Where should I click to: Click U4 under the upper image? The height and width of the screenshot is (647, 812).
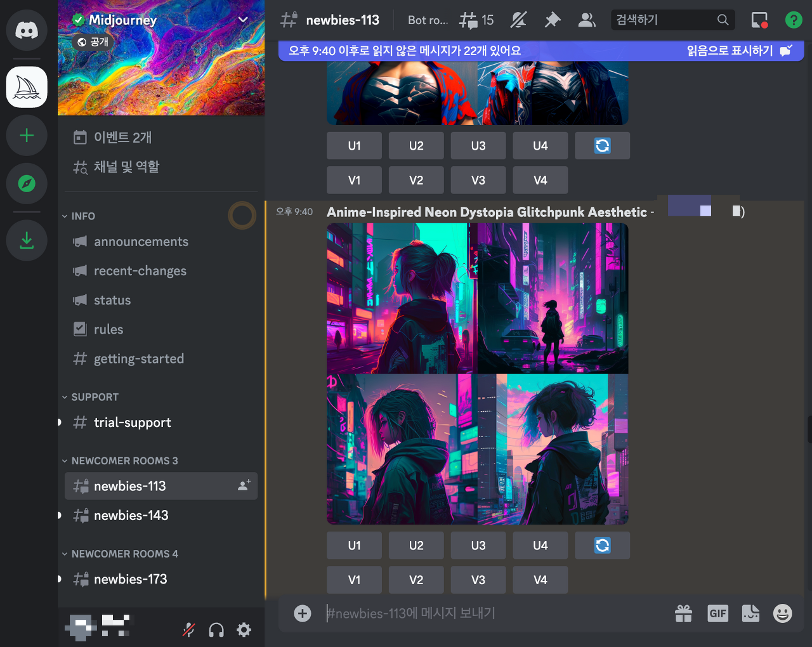tap(540, 146)
